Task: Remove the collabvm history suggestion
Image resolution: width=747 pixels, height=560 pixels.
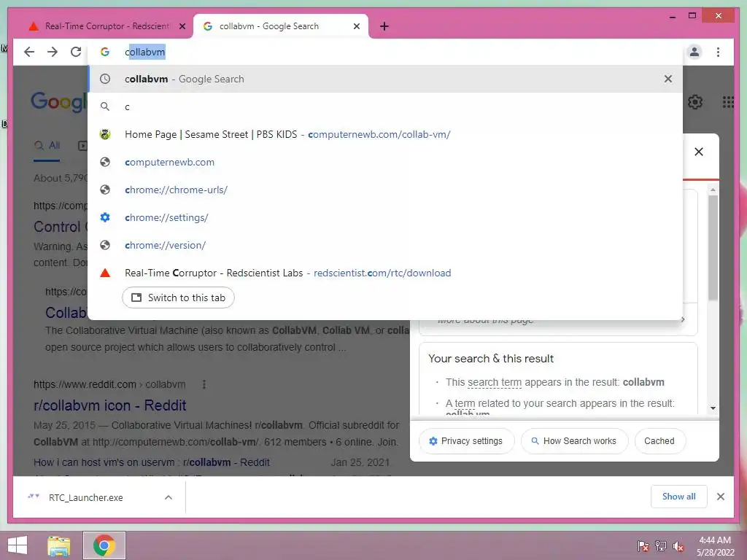Action: [x=668, y=79]
